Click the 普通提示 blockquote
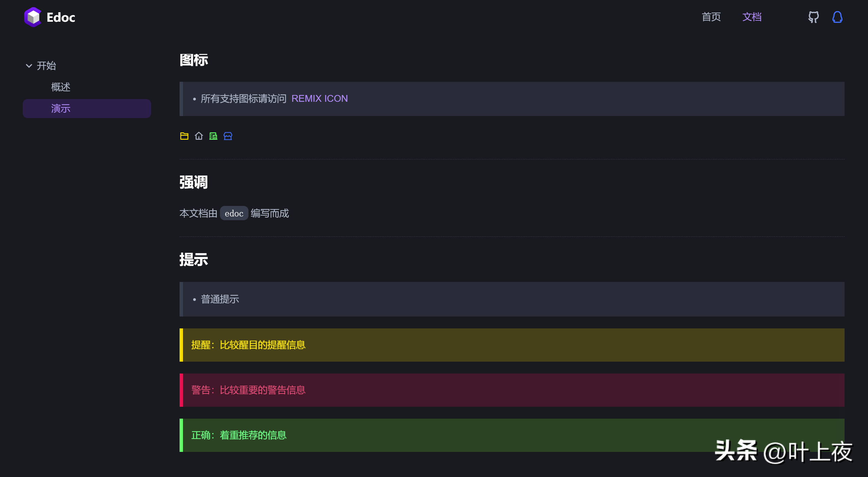Viewport: 868px width, 477px height. coord(219,299)
